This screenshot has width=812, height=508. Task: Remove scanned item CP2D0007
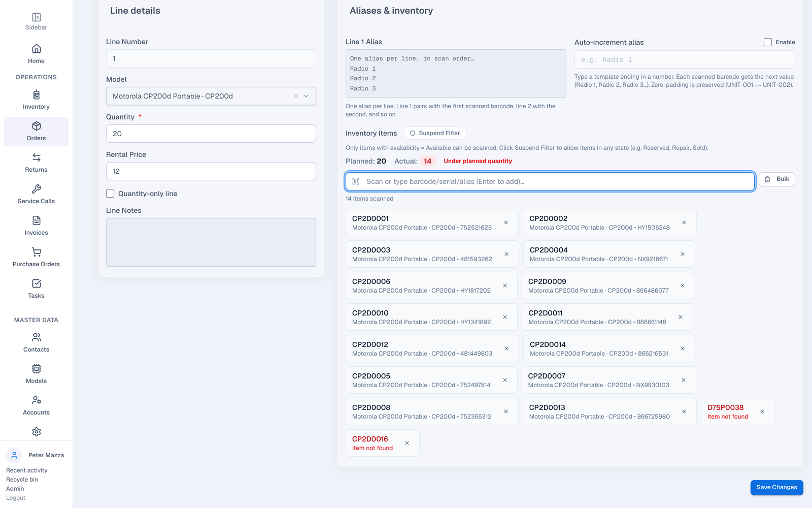click(x=684, y=380)
